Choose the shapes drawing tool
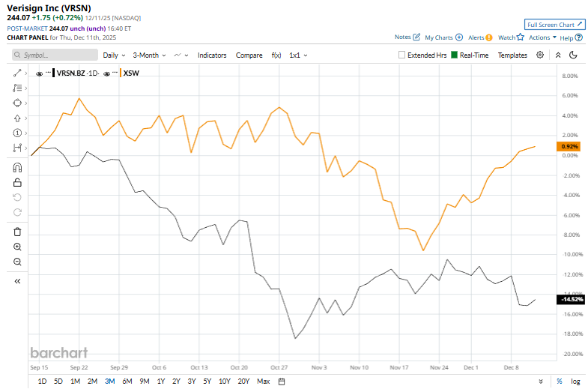This screenshot has width=588, height=392. coord(17,103)
